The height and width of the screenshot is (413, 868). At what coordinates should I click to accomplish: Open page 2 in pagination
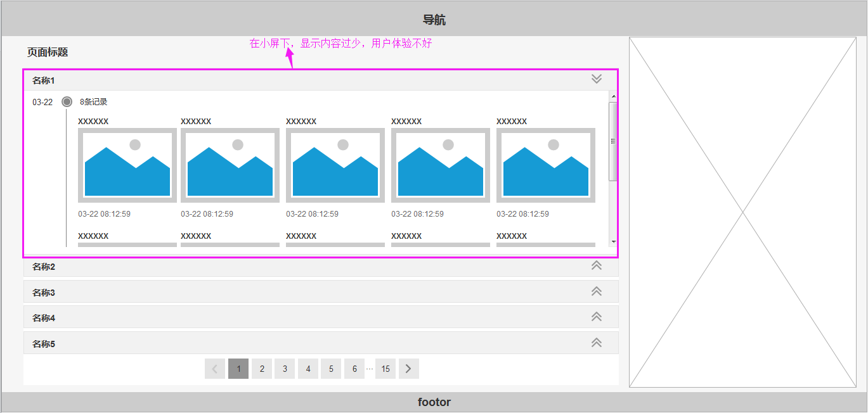pos(262,369)
